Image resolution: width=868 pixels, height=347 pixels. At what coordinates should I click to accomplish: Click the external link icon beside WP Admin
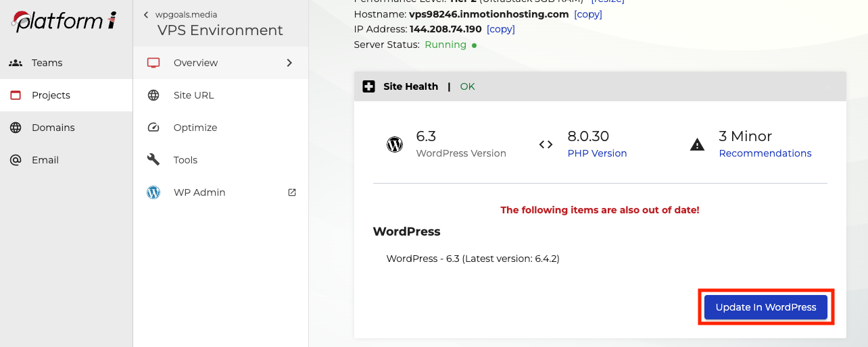coord(292,192)
